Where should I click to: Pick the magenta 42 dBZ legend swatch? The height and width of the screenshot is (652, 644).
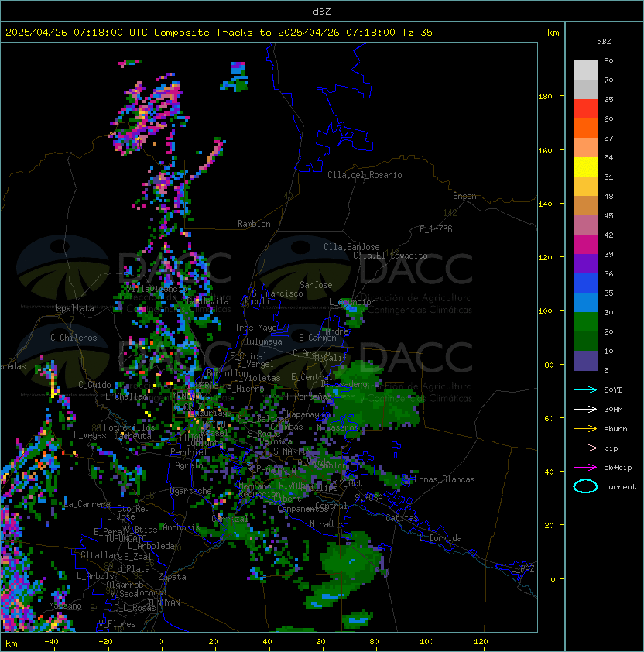pos(585,245)
